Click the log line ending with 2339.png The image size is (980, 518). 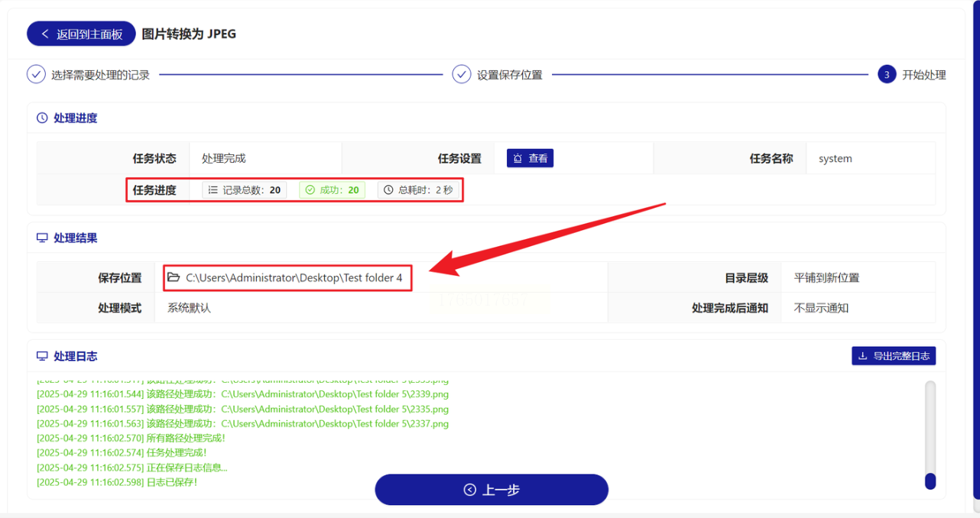(242, 394)
